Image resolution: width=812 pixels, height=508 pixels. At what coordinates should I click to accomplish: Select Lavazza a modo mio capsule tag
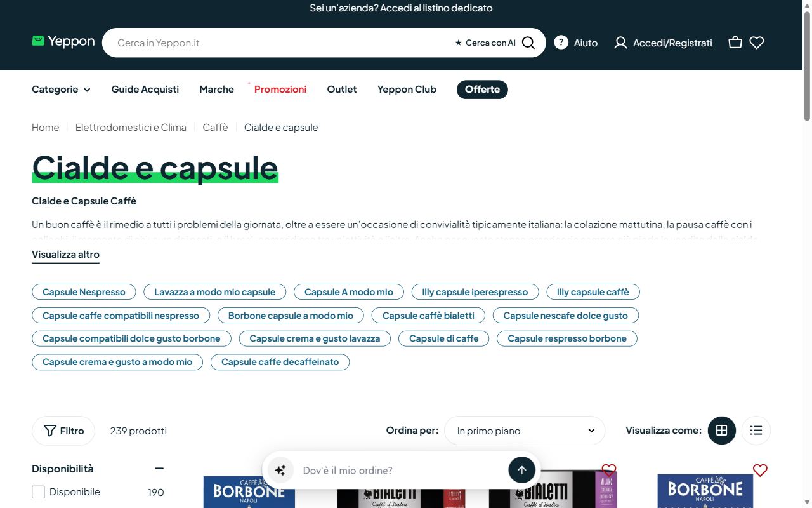pyautogui.click(x=215, y=292)
